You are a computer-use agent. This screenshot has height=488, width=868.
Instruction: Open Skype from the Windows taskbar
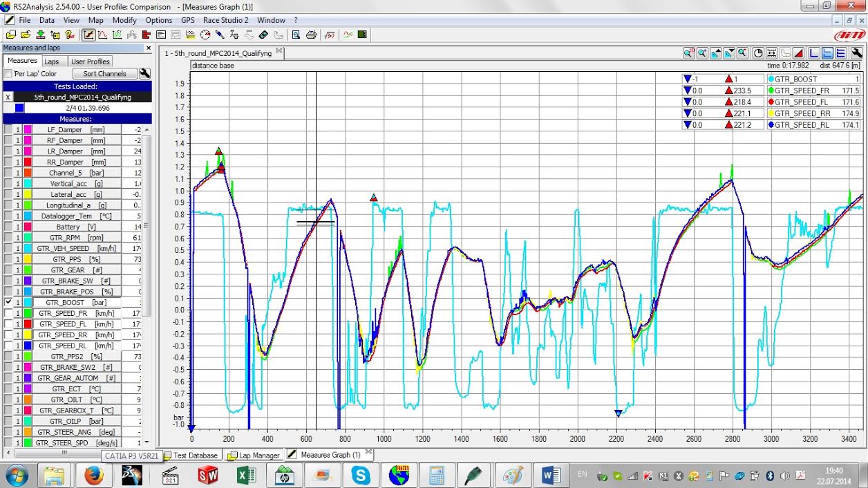tap(360, 476)
